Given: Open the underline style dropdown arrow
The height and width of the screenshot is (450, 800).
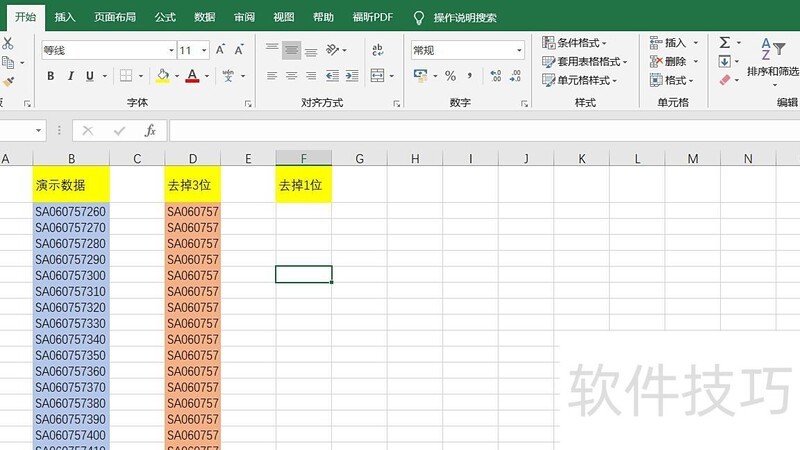Looking at the screenshot, I should coord(105,76).
